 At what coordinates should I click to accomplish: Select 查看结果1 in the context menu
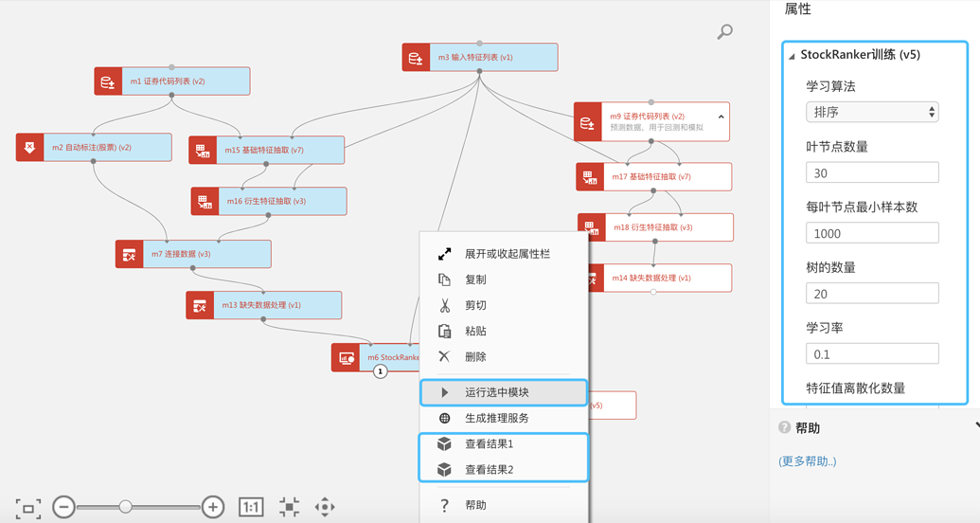(504, 443)
